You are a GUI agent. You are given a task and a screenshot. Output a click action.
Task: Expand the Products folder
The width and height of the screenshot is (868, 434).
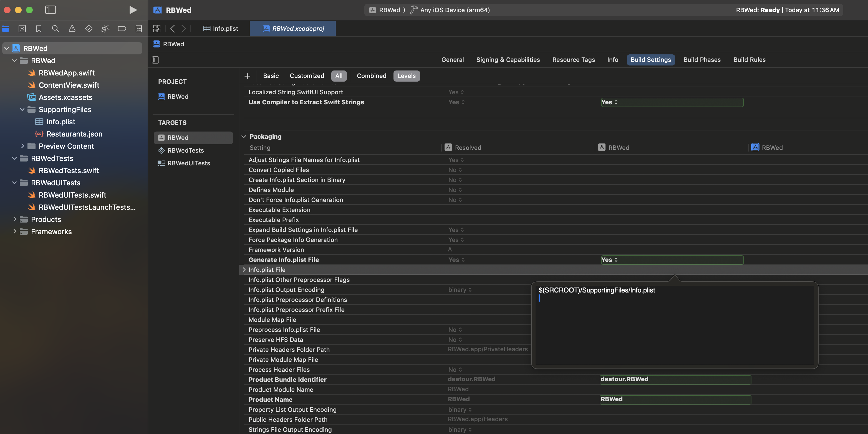tap(14, 219)
